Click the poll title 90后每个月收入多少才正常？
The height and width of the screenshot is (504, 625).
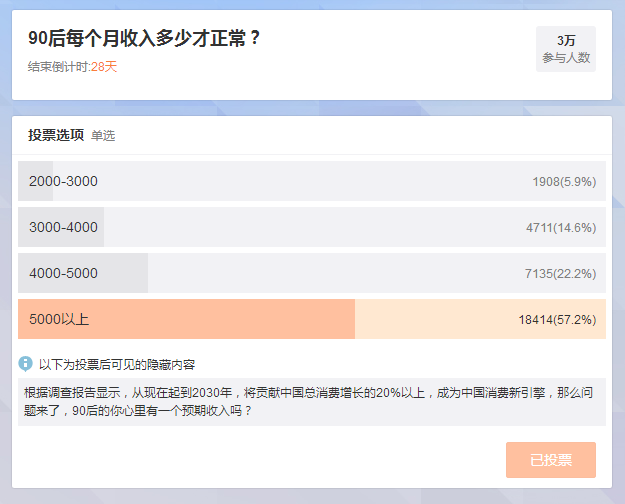point(144,39)
